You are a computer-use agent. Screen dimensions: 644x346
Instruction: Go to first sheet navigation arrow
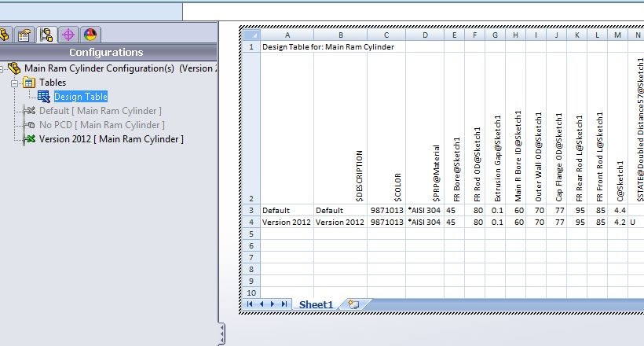click(250, 304)
